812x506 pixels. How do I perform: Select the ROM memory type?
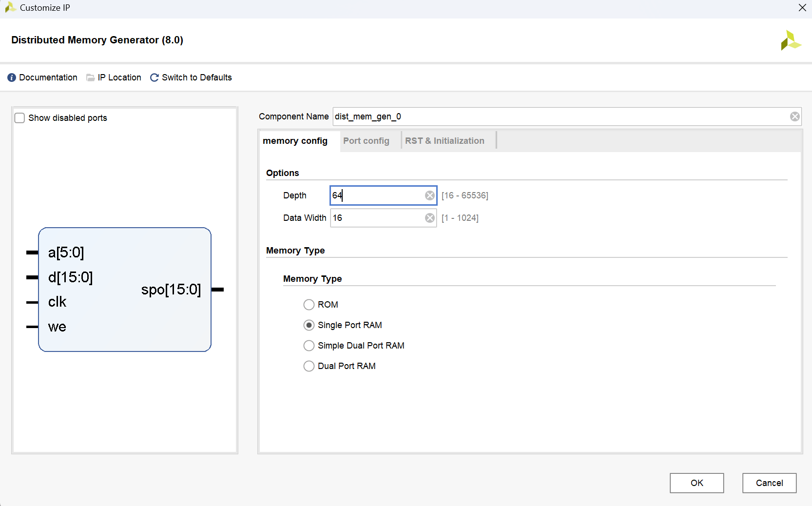click(309, 305)
